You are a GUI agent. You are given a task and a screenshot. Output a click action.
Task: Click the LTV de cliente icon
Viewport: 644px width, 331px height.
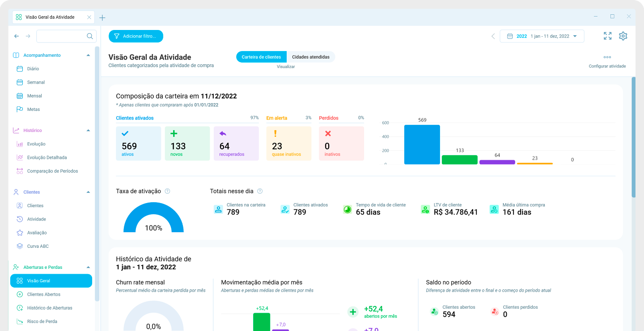(425, 209)
